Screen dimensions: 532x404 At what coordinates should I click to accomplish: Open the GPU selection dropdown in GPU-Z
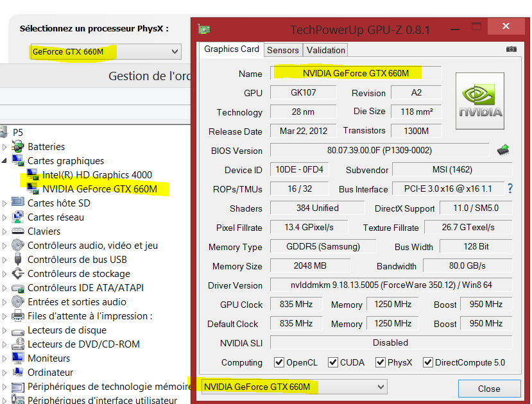294,387
